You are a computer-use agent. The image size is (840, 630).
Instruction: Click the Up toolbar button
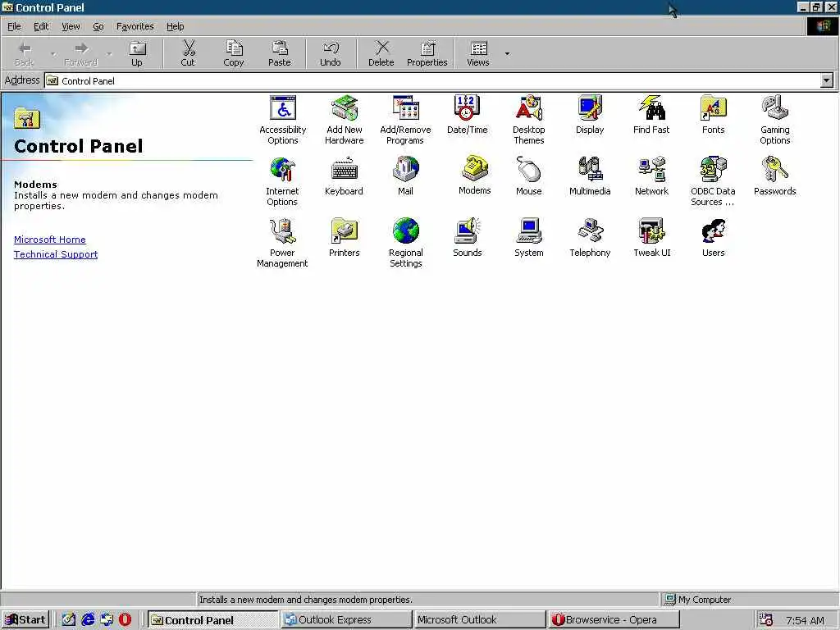coord(137,53)
